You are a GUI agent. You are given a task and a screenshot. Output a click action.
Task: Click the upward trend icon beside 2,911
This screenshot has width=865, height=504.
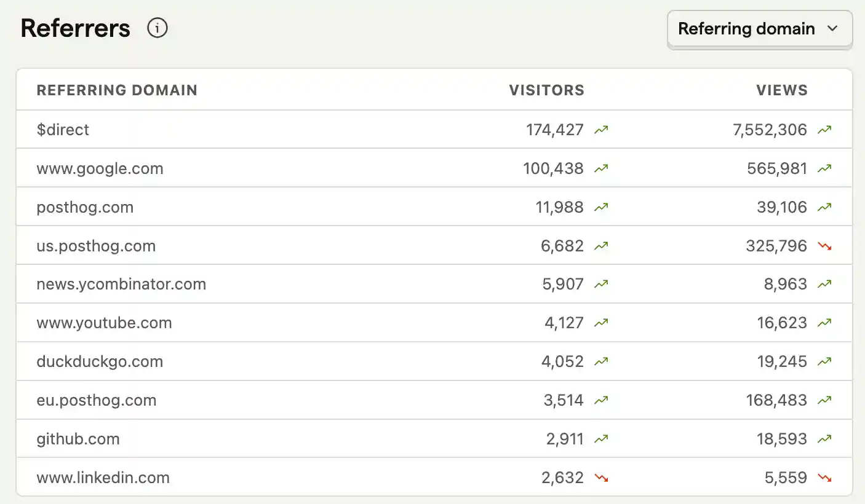pos(601,439)
